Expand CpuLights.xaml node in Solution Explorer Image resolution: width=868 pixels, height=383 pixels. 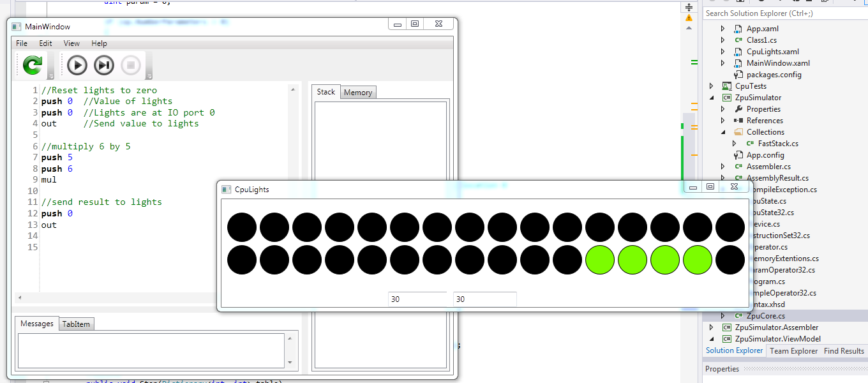pos(722,52)
